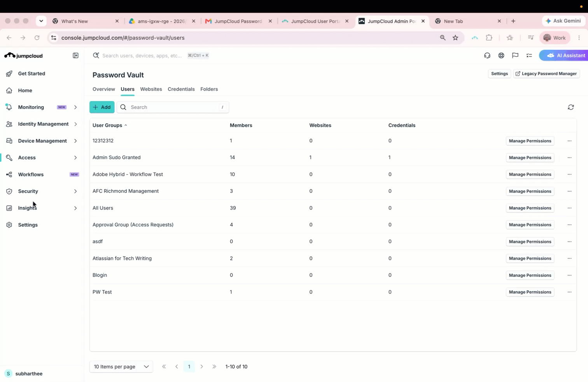Manage Permissions for Atlassian for Tech Writing

click(x=530, y=258)
